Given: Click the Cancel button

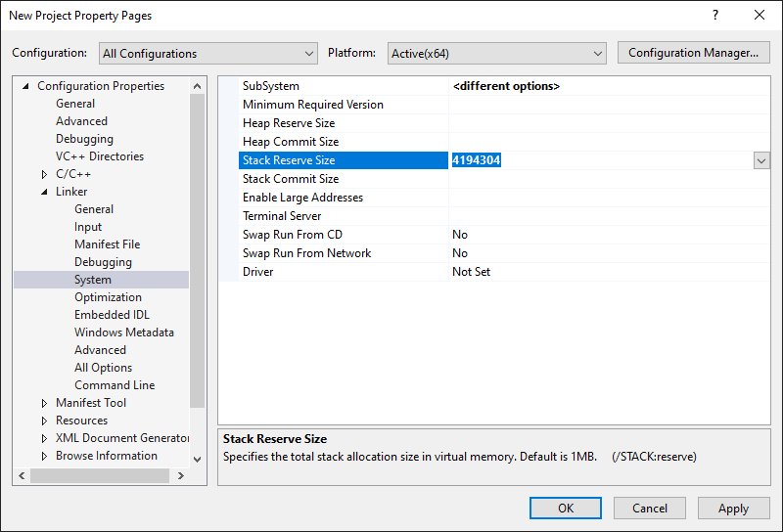Looking at the screenshot, I should 649,509.
